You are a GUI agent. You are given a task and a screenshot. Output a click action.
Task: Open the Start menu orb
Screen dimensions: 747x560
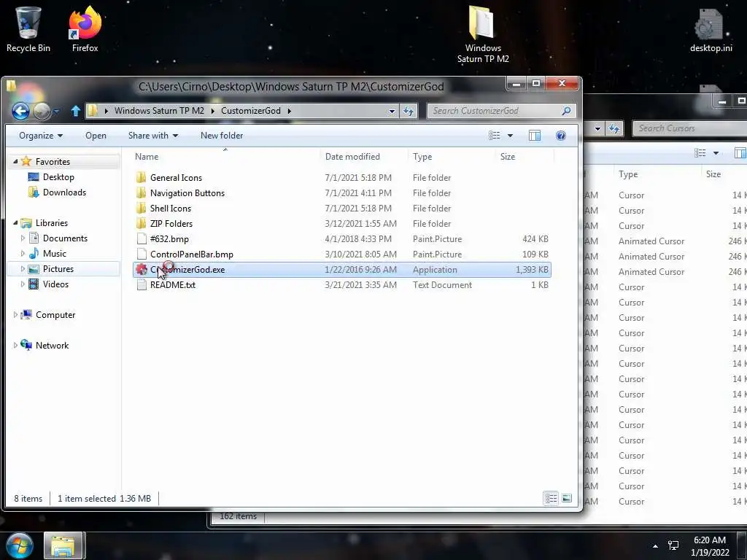(x=19, y=545)
